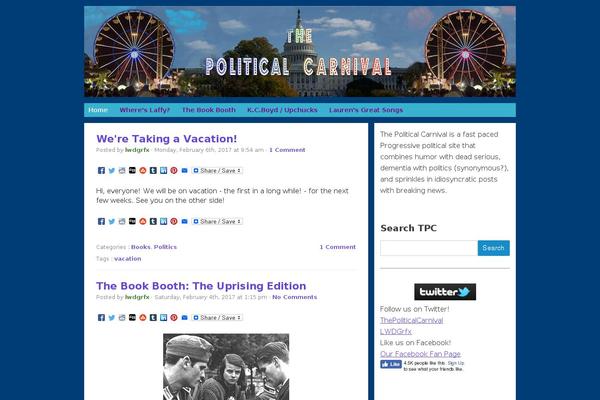Click Pinterest icon under 'We're Taking a Vacation' byline
Screen dimensions: 600x400
[x=174, y=170]
